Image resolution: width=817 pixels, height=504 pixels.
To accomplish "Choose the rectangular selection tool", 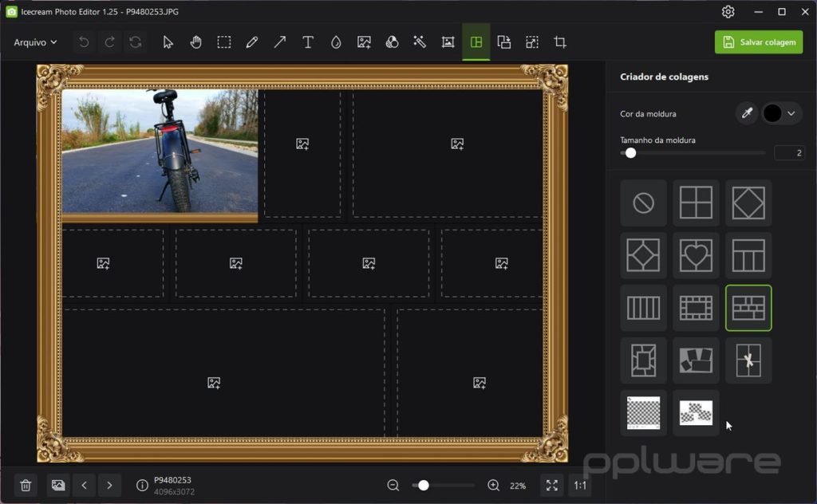I will [x=224, y=42].
